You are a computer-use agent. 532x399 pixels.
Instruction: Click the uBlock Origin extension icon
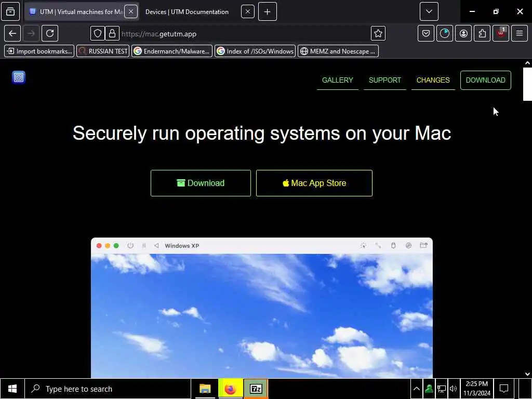[x=501, y=33]
